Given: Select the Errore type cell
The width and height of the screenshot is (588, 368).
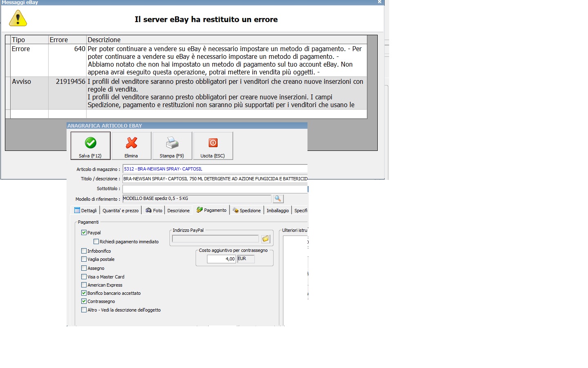Looking at the screenshot, I should point(29,60).
